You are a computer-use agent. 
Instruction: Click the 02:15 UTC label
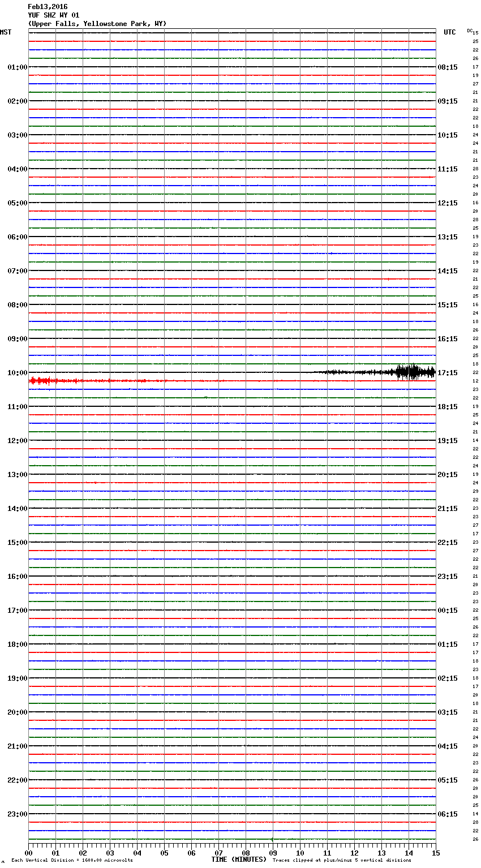[448, 678]
